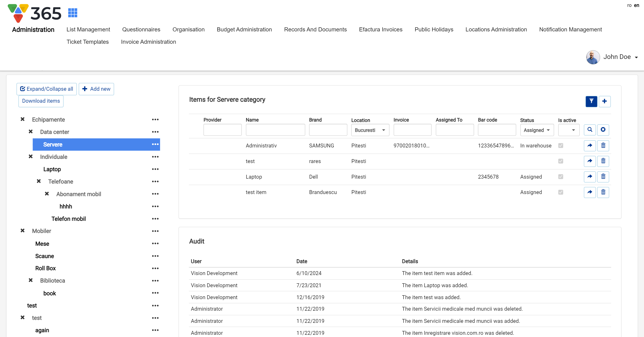Click the Expand/Collapse all button
644x337 pixels.
(47, 89)
